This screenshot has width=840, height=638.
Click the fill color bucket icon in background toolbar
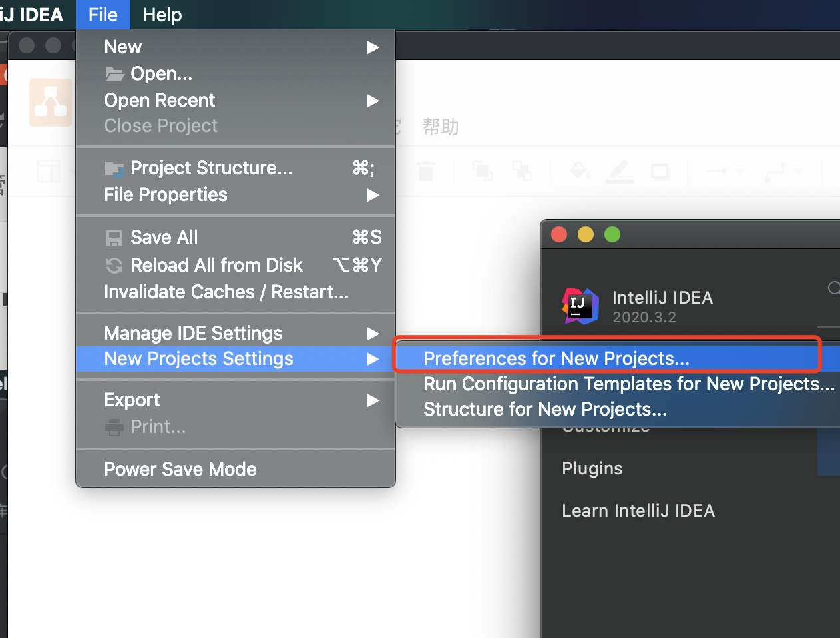point(579,171)
